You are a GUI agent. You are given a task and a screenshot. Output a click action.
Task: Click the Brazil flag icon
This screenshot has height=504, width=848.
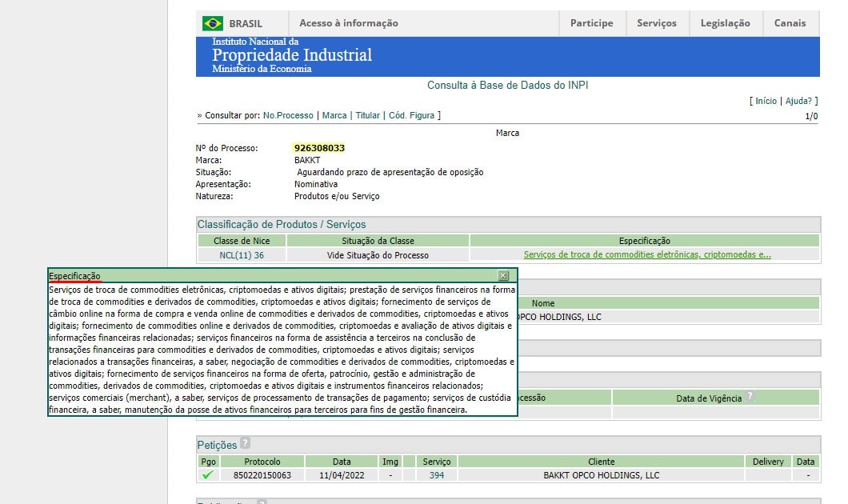pyautogui.click(x=213, y=23)
